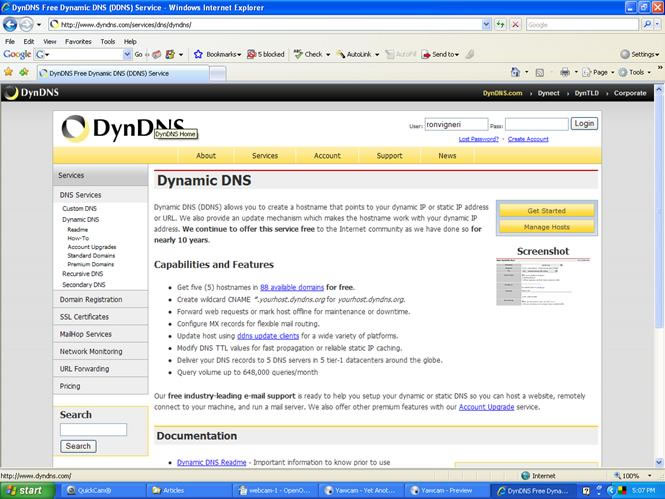
Task: Open the Account navigation tab
Action: [327, 156]
